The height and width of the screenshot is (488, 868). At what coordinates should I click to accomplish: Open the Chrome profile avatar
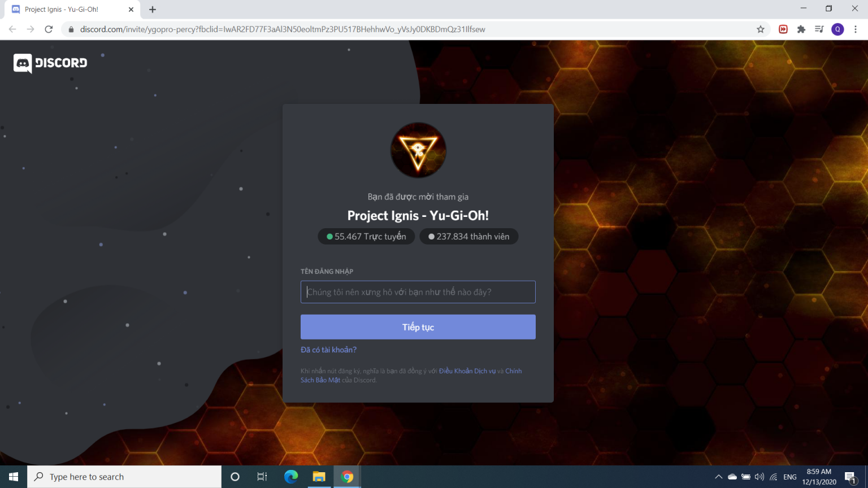tap(837, 29)
